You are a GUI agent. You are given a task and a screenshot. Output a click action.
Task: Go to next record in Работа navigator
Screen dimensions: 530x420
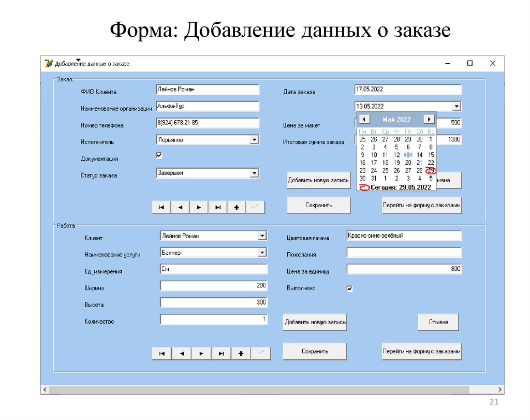point(201,353)
